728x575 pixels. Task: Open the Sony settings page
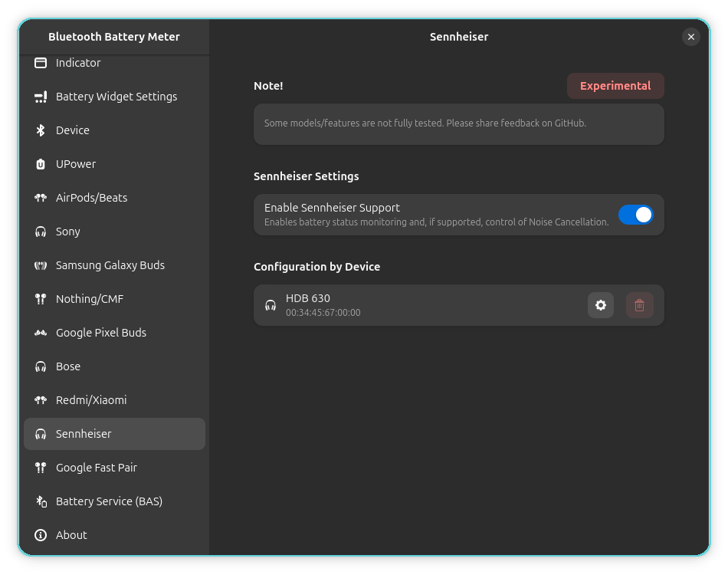[114, 232]
